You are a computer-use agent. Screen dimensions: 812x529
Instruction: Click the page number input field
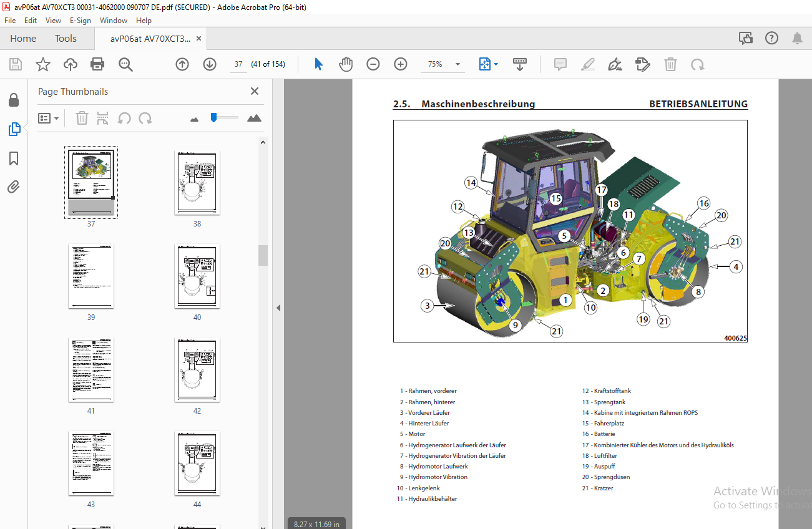[238, 64]
